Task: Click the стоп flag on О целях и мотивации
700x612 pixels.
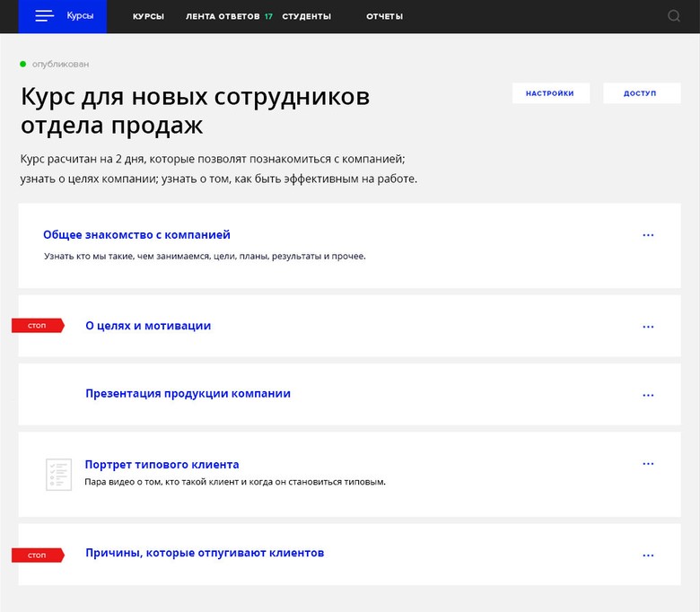Action: click(38, 326)
